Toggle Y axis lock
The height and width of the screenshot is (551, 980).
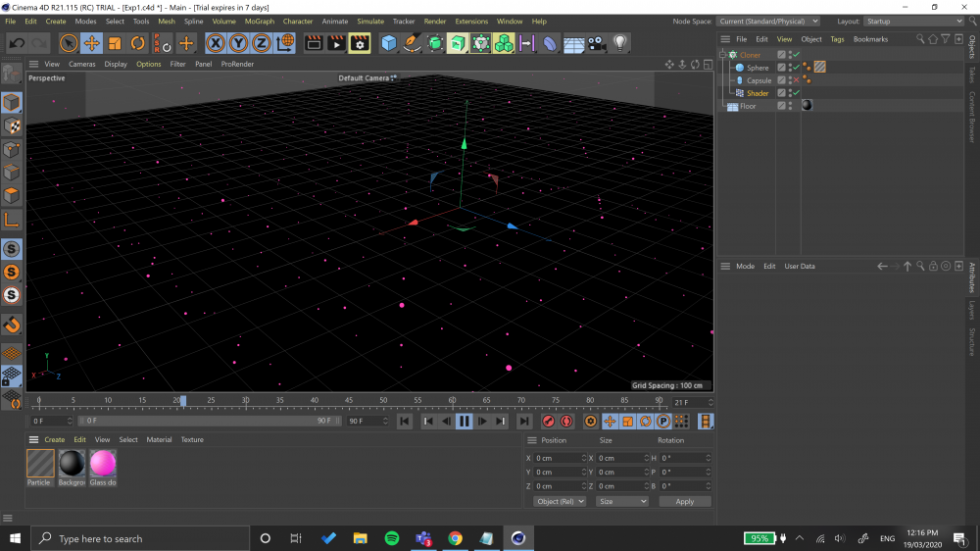(239, 43)
